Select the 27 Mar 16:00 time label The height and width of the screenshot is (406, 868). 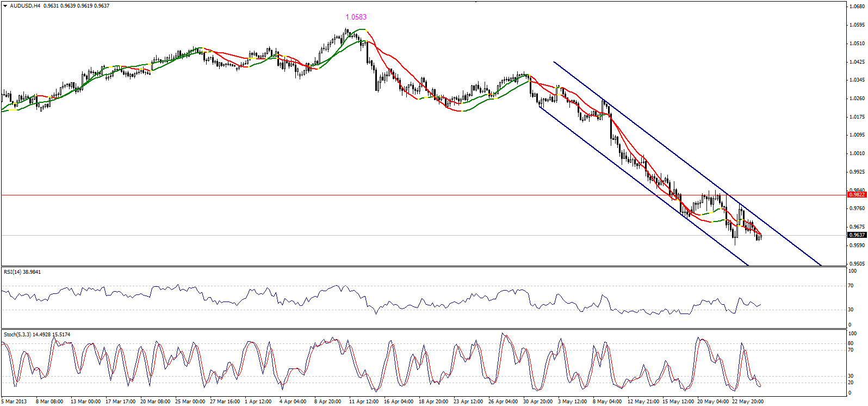225,402
